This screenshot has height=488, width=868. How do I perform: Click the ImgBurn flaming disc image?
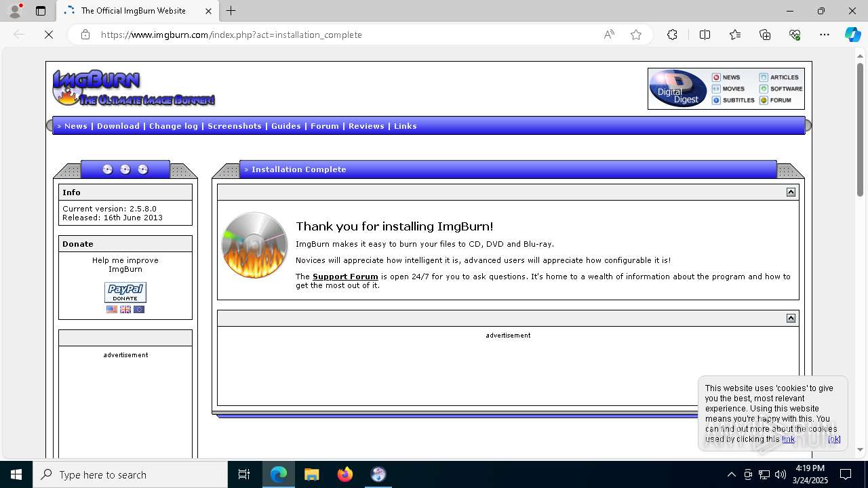pos(254,245)
